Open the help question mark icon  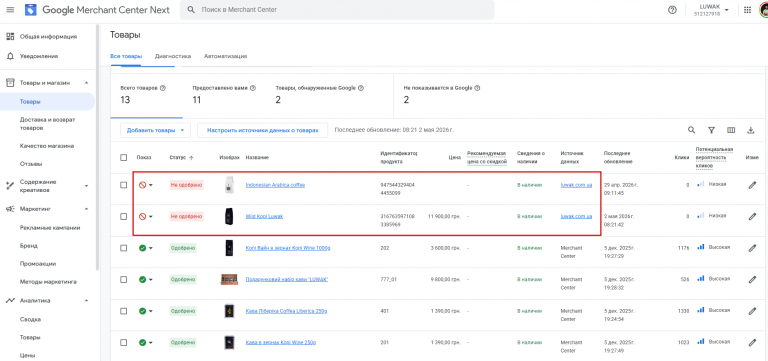tap(672, 10)
